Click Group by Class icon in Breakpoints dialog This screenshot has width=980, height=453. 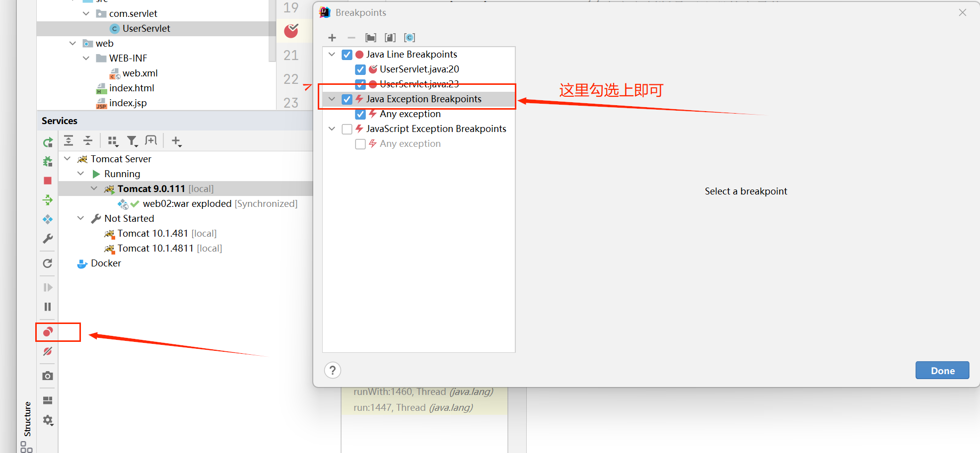pyautogui.click(x=410, y=38)
